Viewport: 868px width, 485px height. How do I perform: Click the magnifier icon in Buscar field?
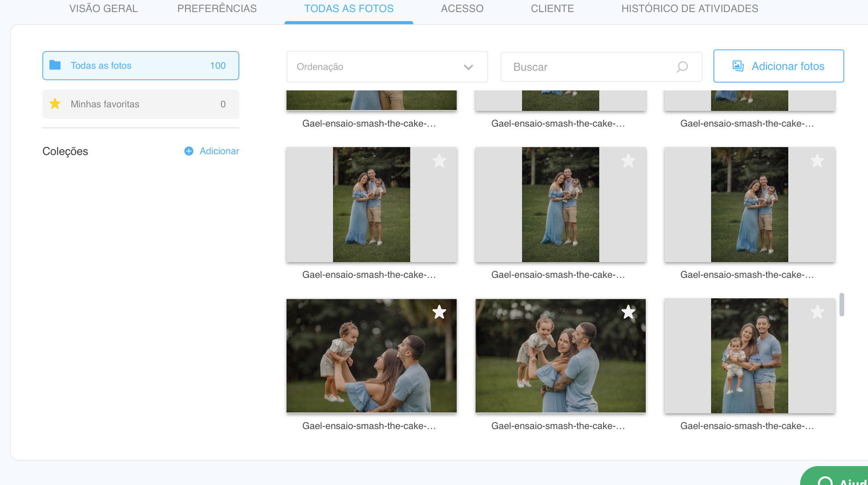pos(682,67)
